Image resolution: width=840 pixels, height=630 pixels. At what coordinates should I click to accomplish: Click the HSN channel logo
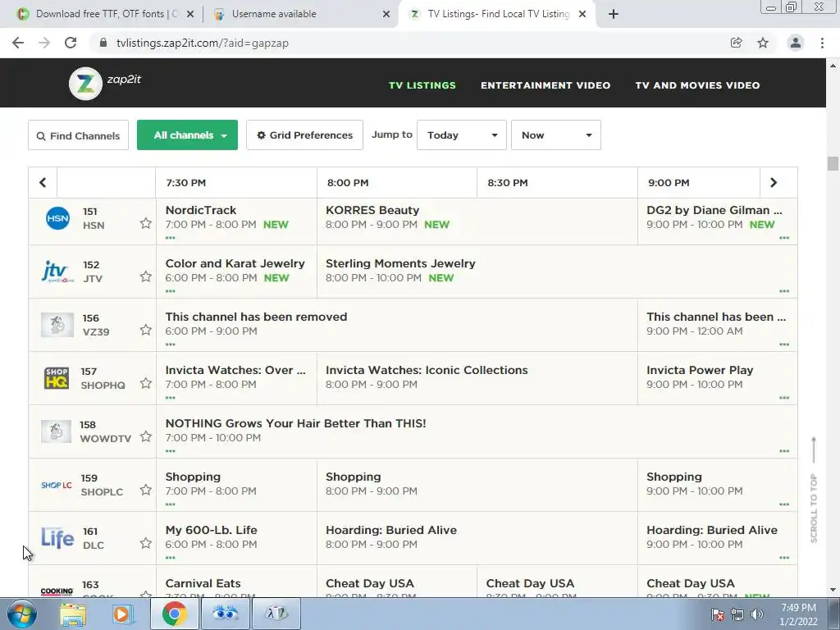pos(57,218)
